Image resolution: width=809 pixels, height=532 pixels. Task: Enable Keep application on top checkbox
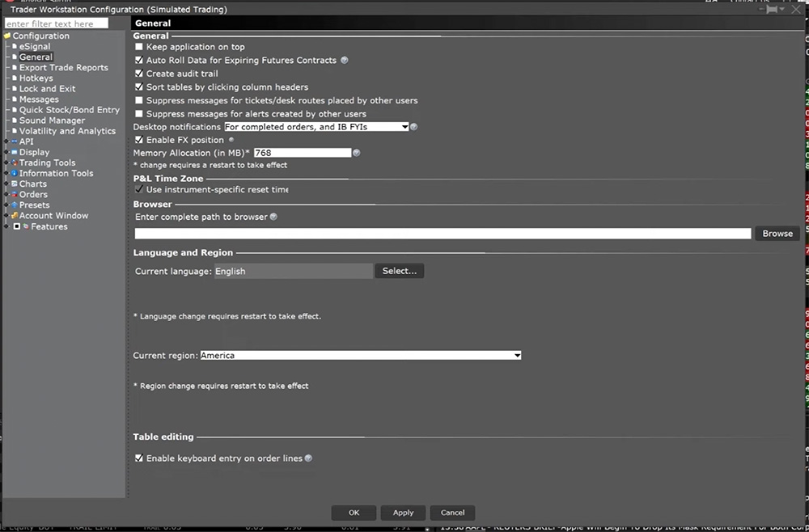click(139, 48)
